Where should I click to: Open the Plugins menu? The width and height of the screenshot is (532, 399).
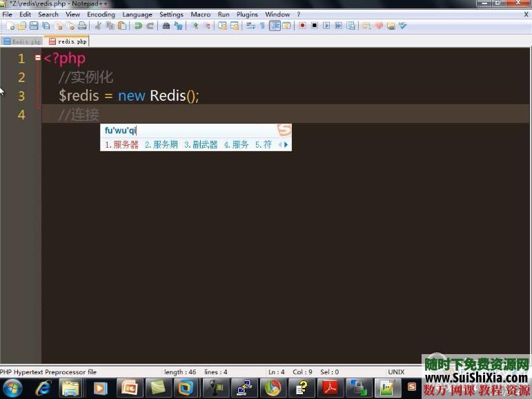[247, 14]
